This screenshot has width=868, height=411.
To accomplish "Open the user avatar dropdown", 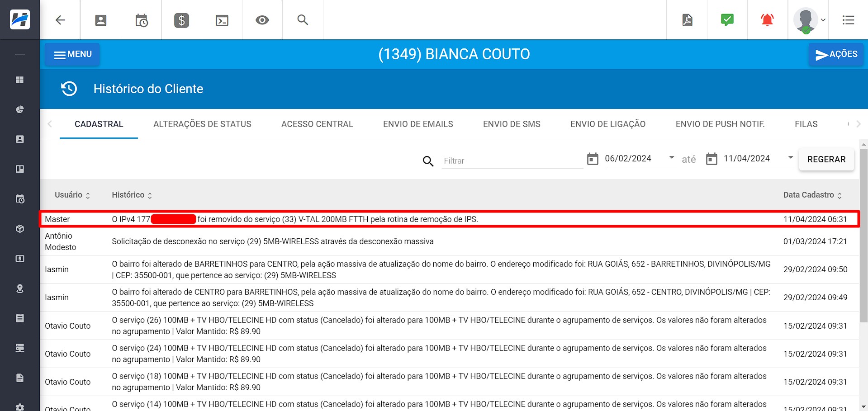I will click(810, 20).
